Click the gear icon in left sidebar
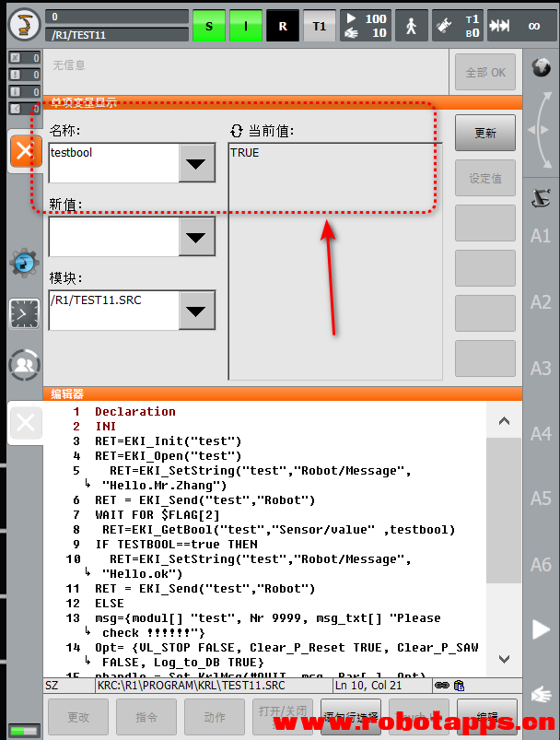The width and height of the screenshot is (560, 740). click(24, 263)
